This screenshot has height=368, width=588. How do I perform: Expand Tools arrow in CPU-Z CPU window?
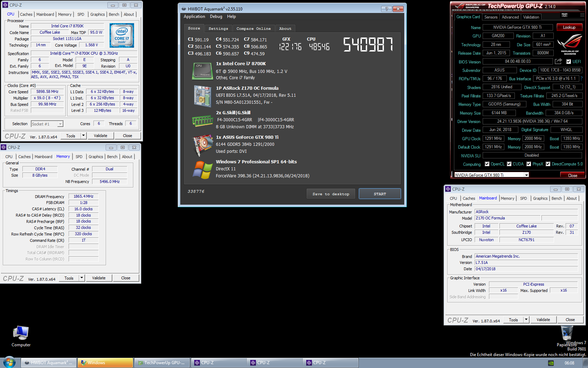click(x=83, y=136)
